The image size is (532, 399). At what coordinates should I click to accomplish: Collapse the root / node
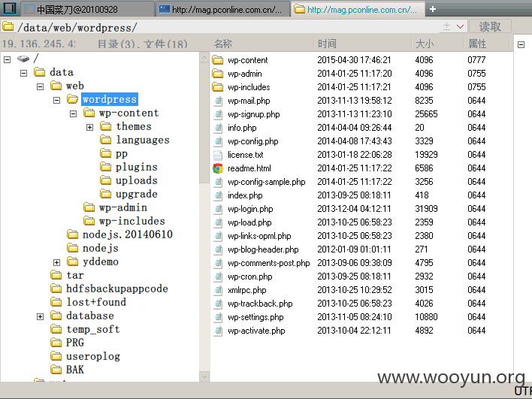(x=7, y=59)
